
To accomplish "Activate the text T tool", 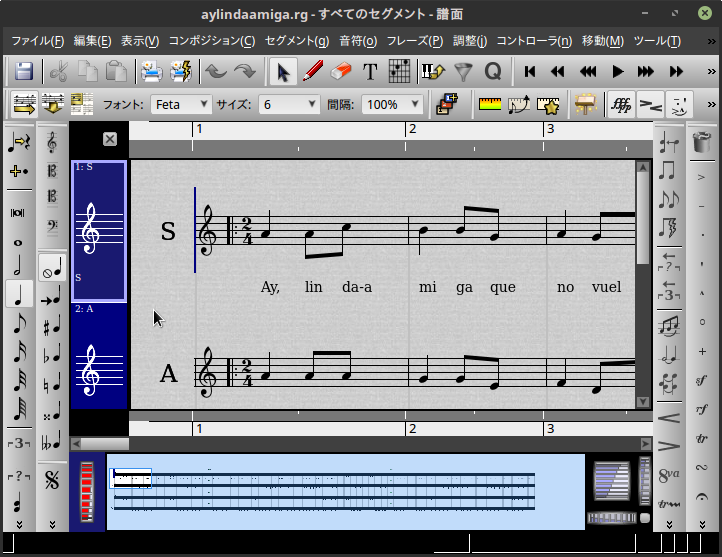I will (370, 72).
